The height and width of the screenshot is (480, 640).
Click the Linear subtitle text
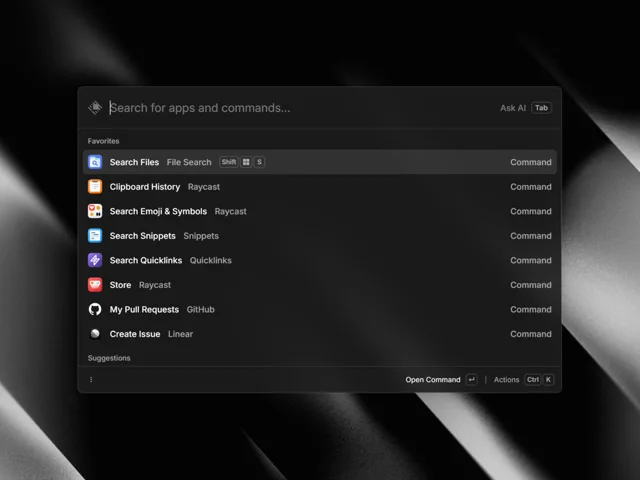[180, 334]
